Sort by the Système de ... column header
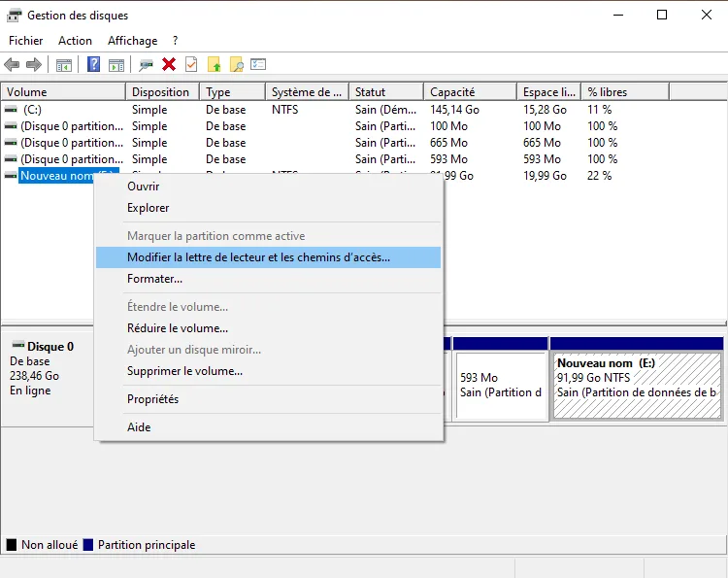 click(x=307, y=92)
